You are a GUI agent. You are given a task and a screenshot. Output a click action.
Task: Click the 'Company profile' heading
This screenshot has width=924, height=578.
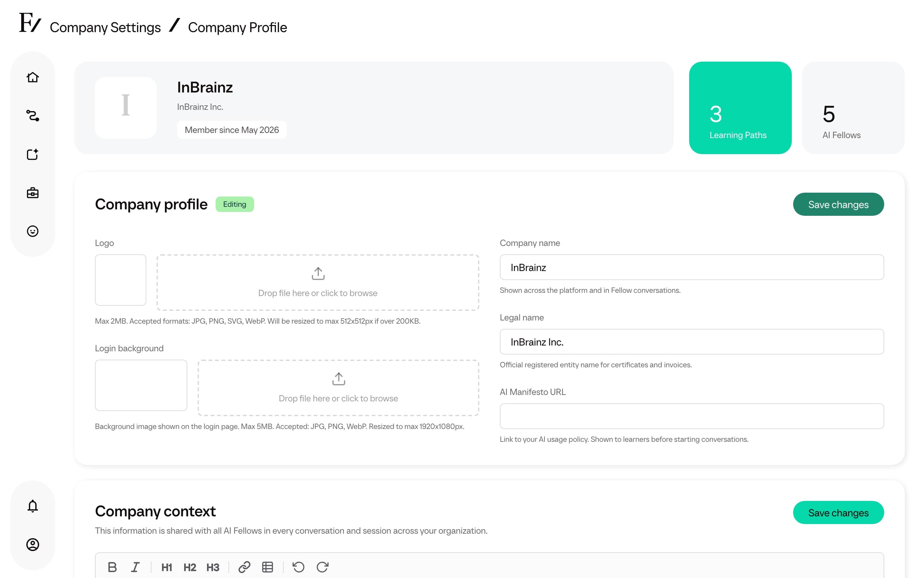151,204
